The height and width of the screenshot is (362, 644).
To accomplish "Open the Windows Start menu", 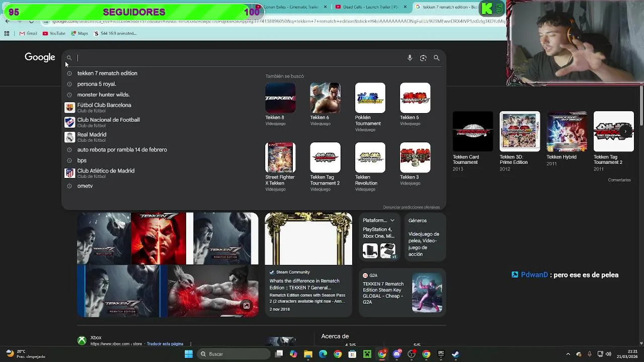I will pyautogui.click(x=189, y=354).
